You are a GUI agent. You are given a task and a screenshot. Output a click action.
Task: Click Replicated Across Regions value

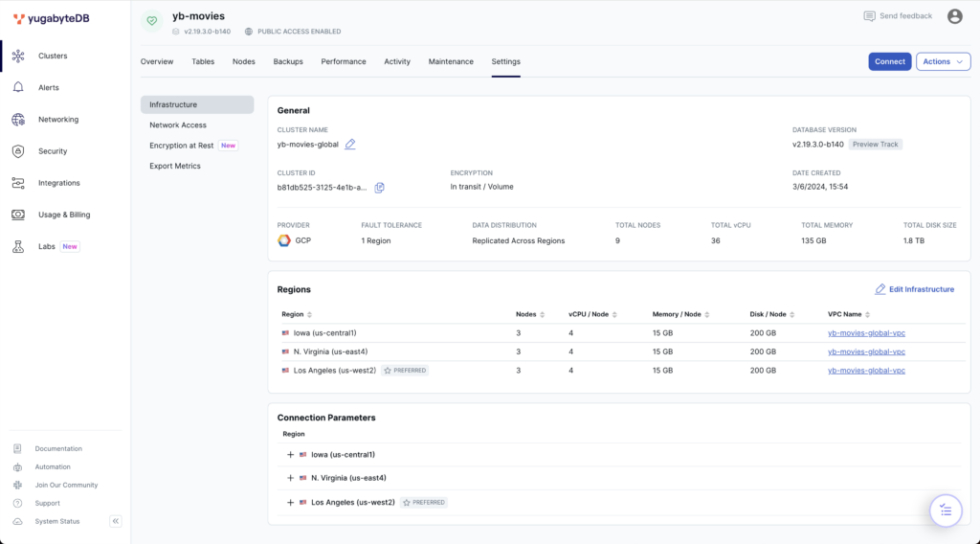coord(518,240)
